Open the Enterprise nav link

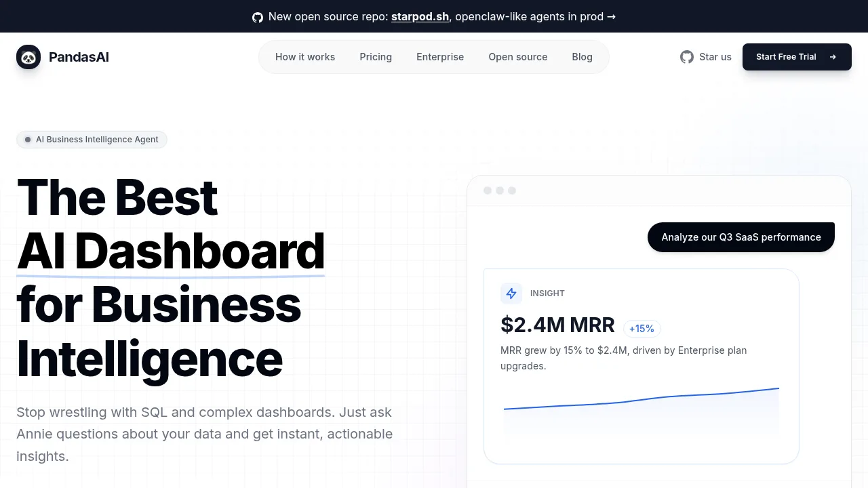tap(440, 57)
